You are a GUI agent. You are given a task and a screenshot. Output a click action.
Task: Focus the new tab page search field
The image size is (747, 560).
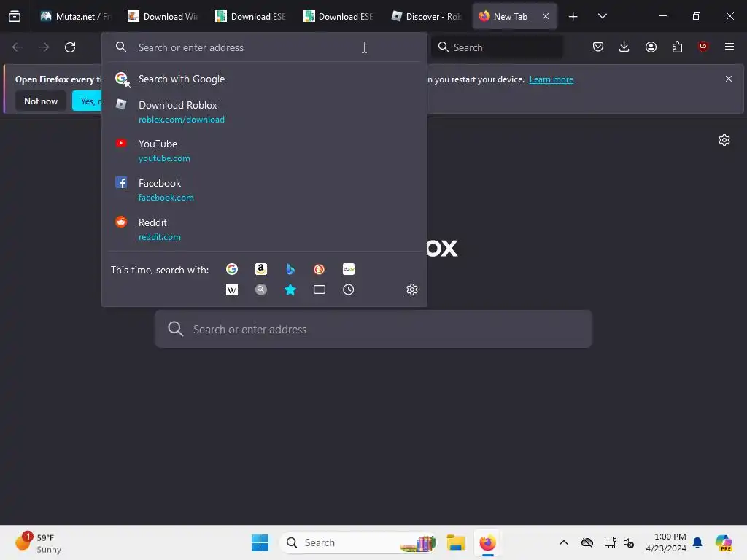point(373,329)
